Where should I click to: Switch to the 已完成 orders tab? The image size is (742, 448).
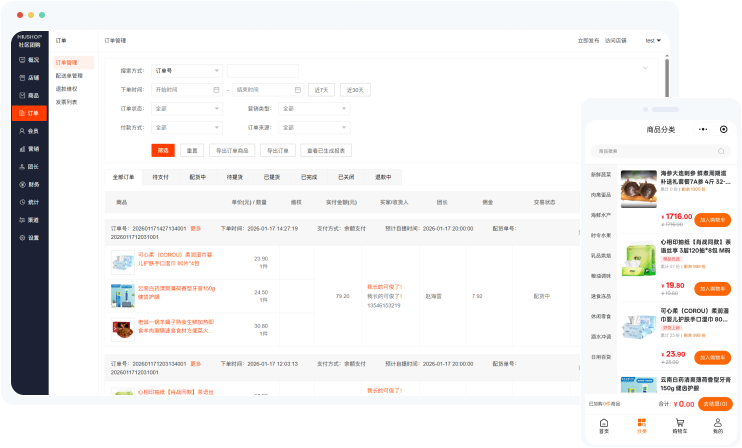pos(308,177)
